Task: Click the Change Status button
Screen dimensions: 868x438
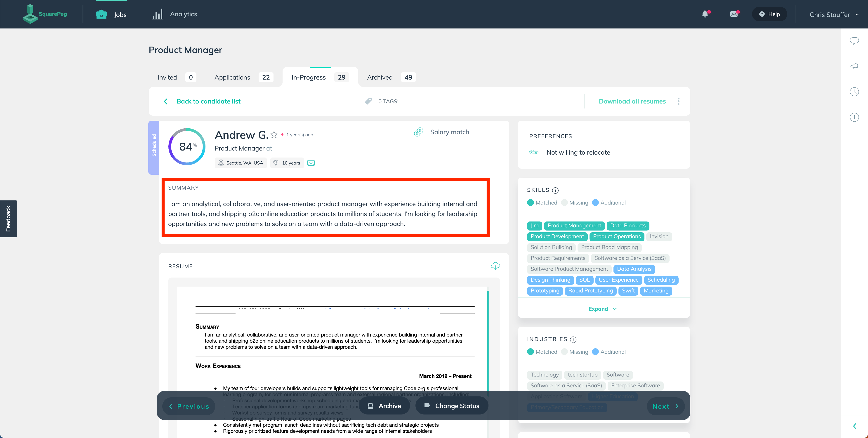Action: point(452,406)
